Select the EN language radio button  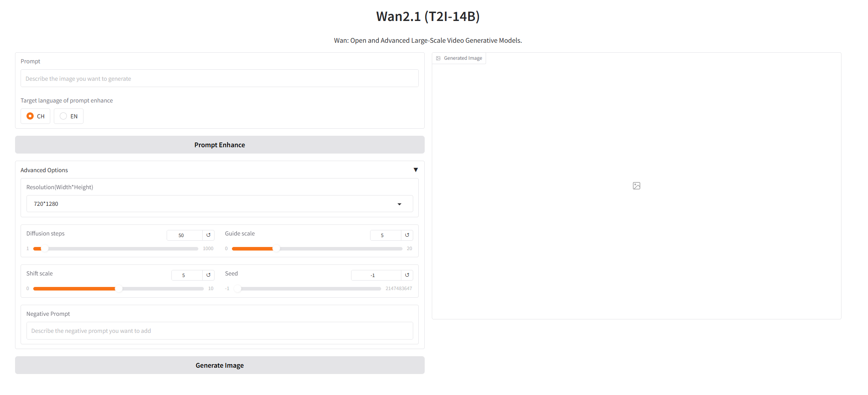pyautogui.click(x=63, y=116)
